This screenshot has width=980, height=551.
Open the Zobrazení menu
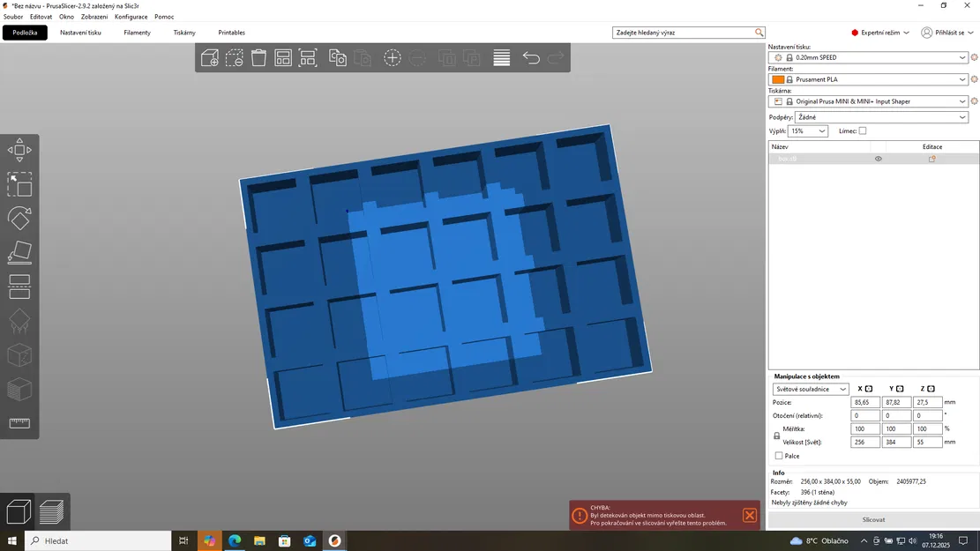(x=94, y=17)
